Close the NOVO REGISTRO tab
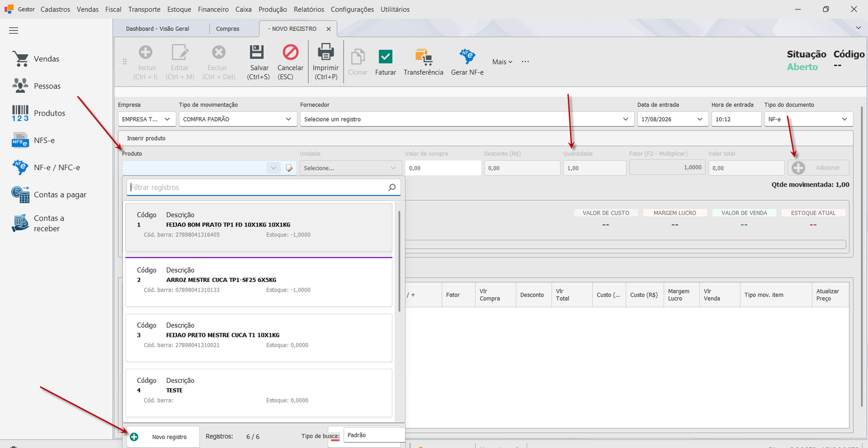Screen dimensions: 868x448 [329, 29]
